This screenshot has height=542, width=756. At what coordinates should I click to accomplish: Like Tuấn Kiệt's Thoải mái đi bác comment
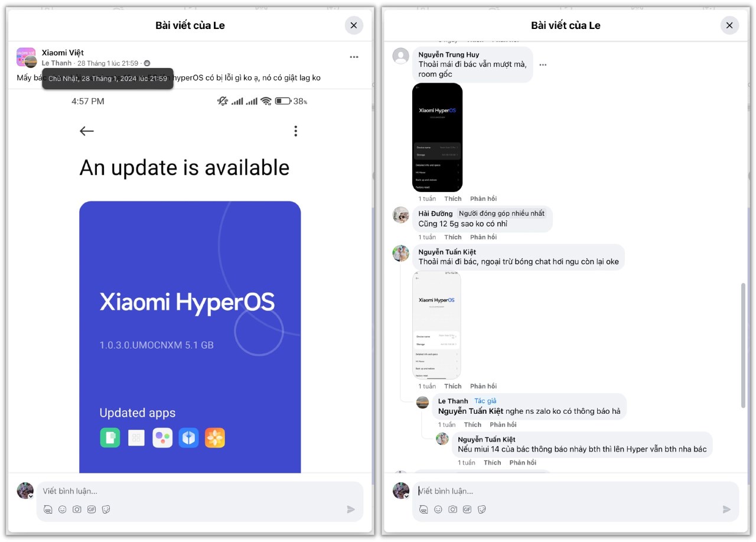[453, 386]
